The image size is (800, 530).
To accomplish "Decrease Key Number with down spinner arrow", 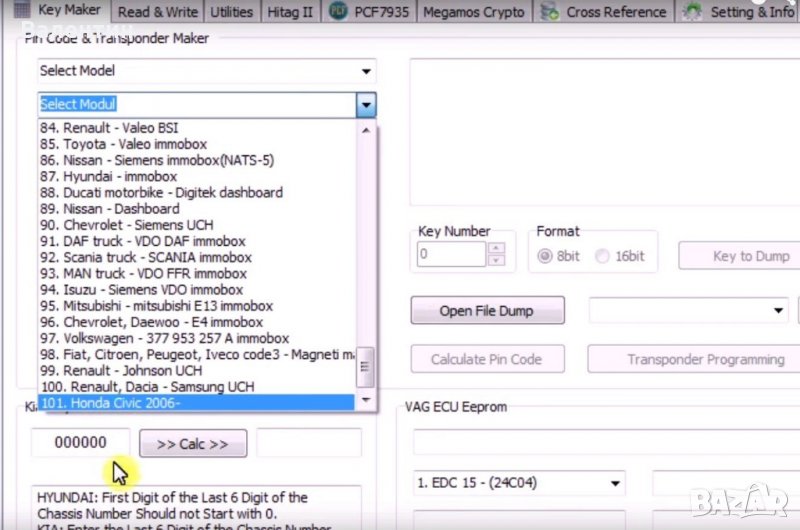I will (x=497, y=261).
